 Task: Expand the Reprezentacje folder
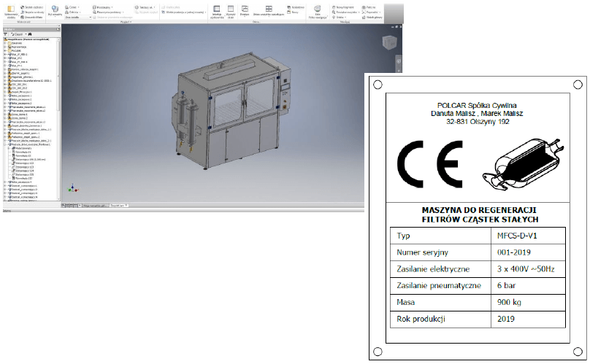pos(4,47)
